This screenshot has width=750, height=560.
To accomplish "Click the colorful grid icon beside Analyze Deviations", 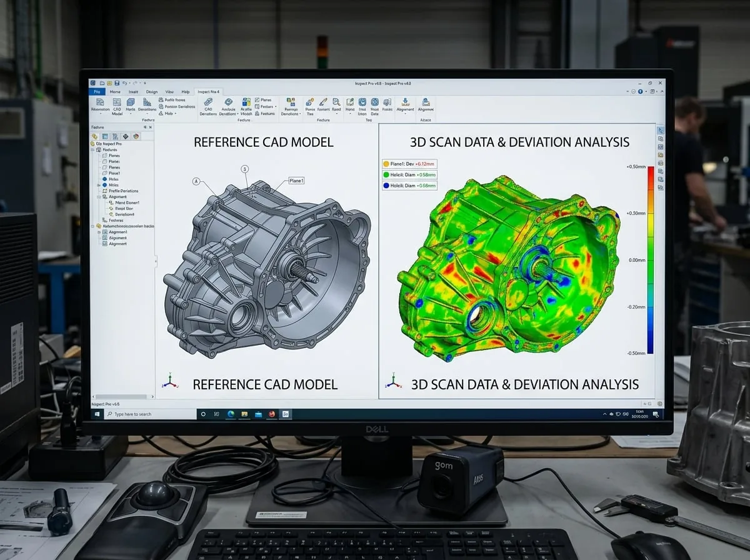I will pyautogui.click(x=246, y=102).
